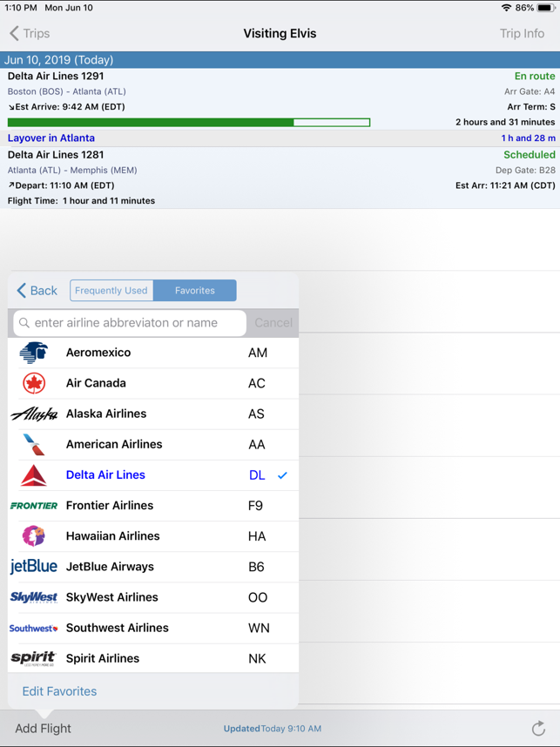This screenshot has height=747, width=560.
Task: Click the AM airline code
Action: [x=258, y=353]
